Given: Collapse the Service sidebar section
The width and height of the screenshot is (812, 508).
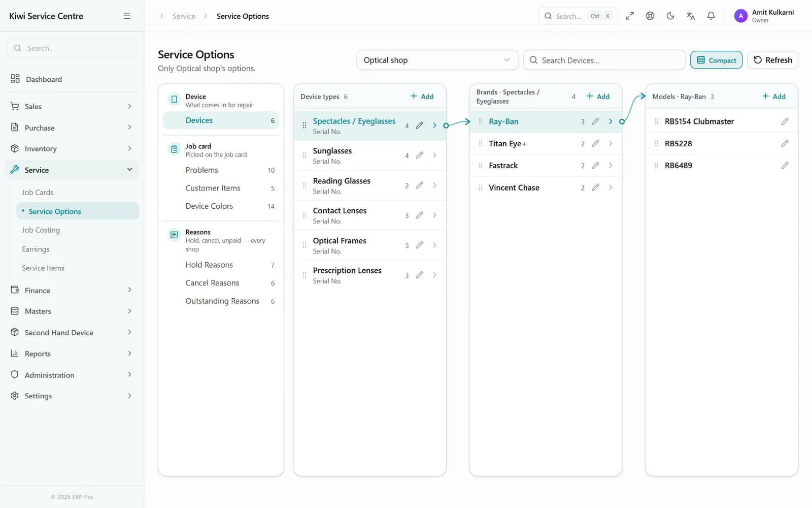Looking at the screenshot, I should 71,170.
